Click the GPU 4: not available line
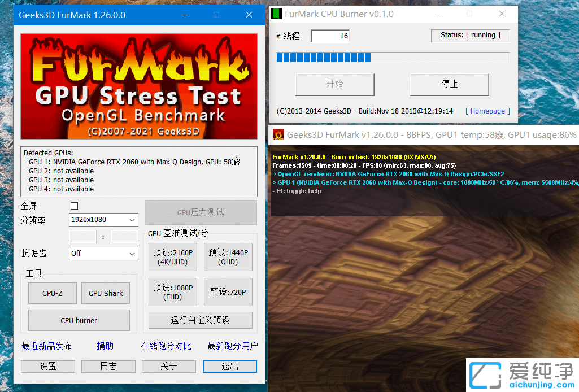This screenshot has width=579, height=392. pyautogui.click(x=59, y=189)
